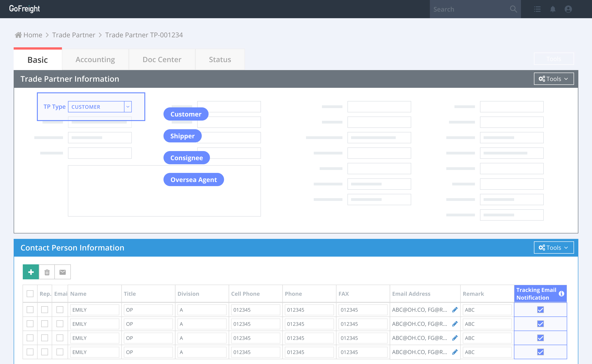This screenshot has height=364, width=592.
Task: Open the TP Type CUSTOMER dropdown
Action: pyautogui.click(x=128, y=107)
